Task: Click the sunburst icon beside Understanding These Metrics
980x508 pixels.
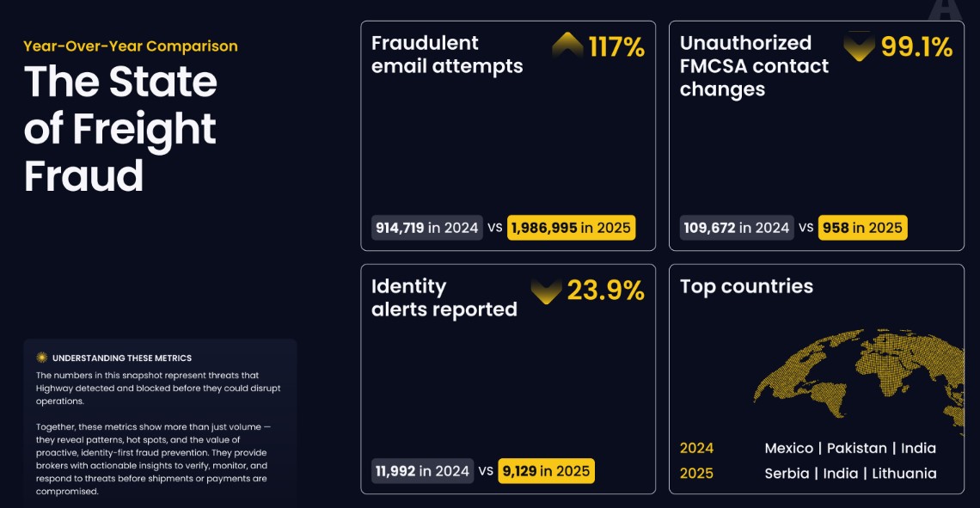Action: click(41, 358)
